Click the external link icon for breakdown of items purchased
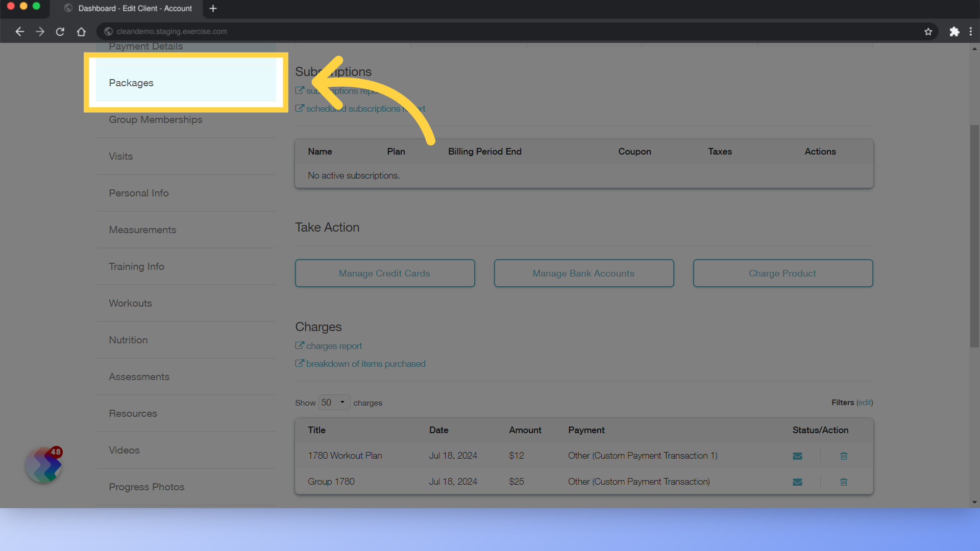This screenshot has height=551, width=980. click(300, 363)
